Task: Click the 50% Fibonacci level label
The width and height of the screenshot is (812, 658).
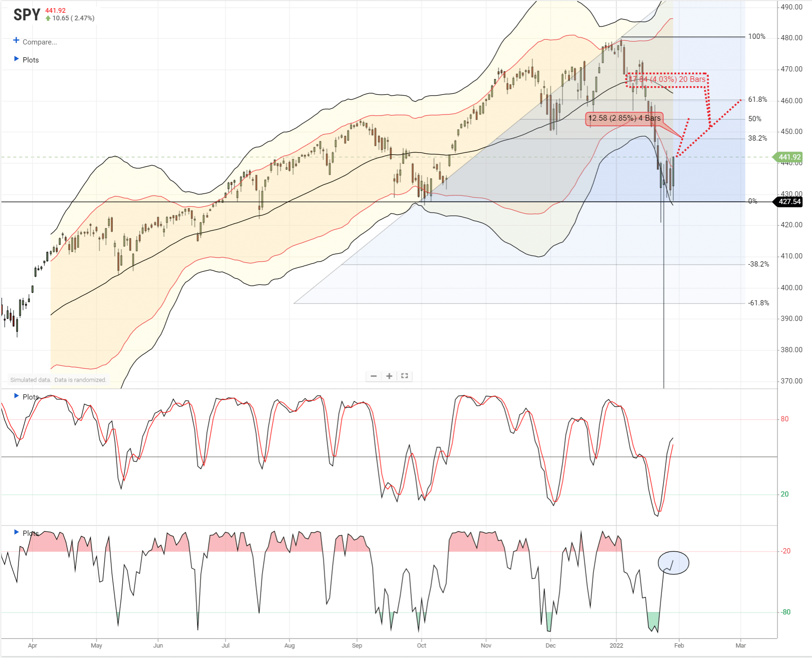Action: pyautogui.click(x=755, y=119)
